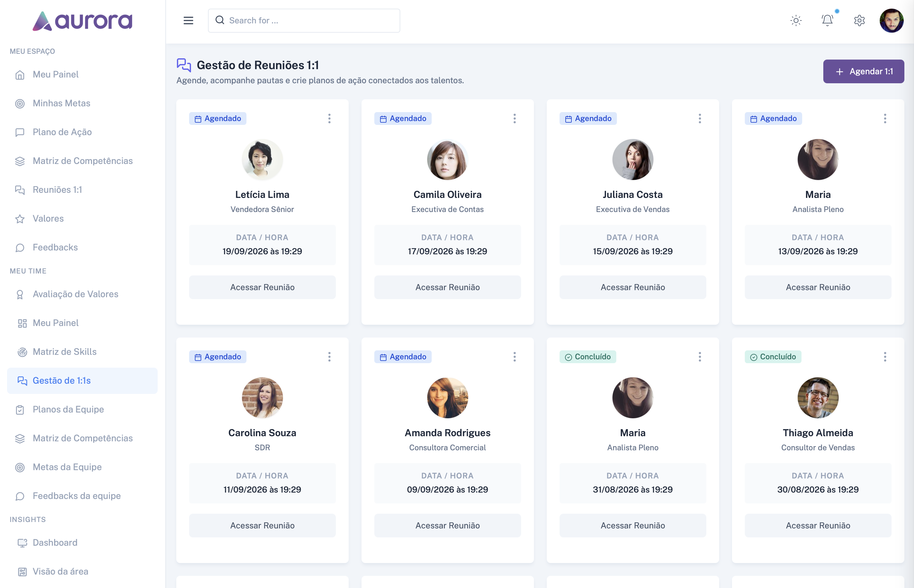Click Feedbacks da equipe bubble icon
Image resolution: width=914 pixels, height=588 pixels.
(x=20, y=496)
